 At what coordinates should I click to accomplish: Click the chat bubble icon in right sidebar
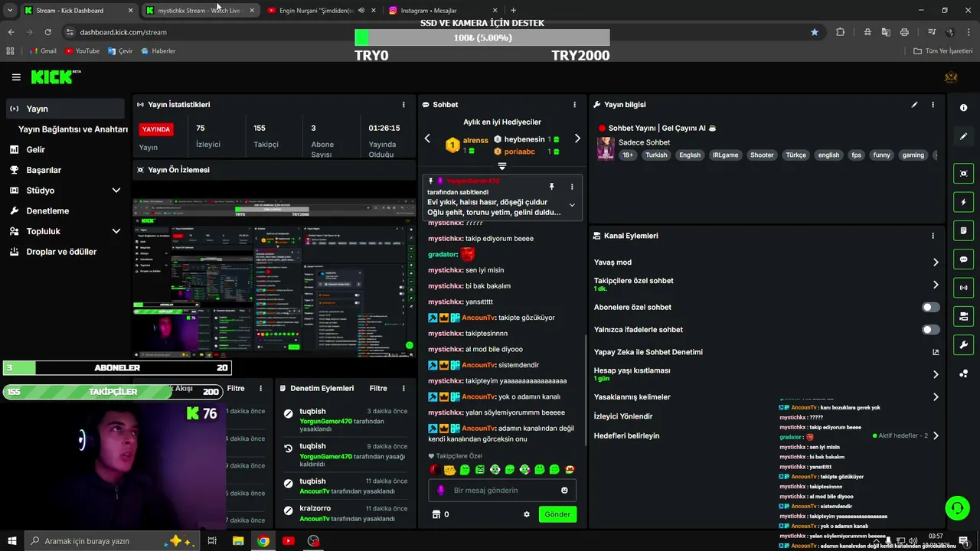(x=963, y=259)
